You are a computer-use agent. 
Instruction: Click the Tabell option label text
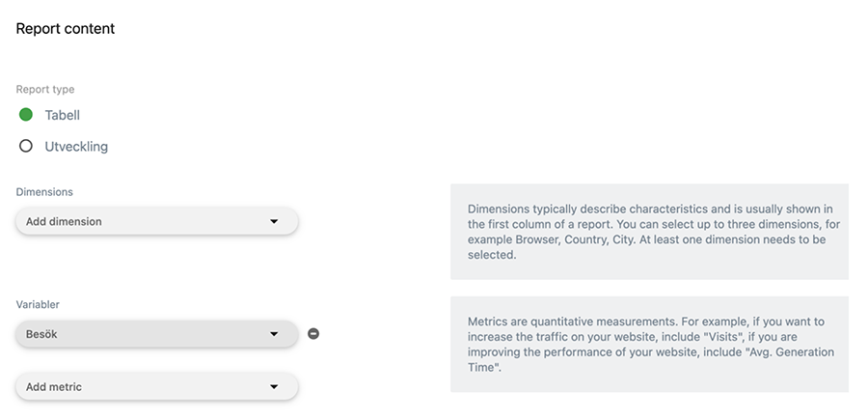click(62, 115)
